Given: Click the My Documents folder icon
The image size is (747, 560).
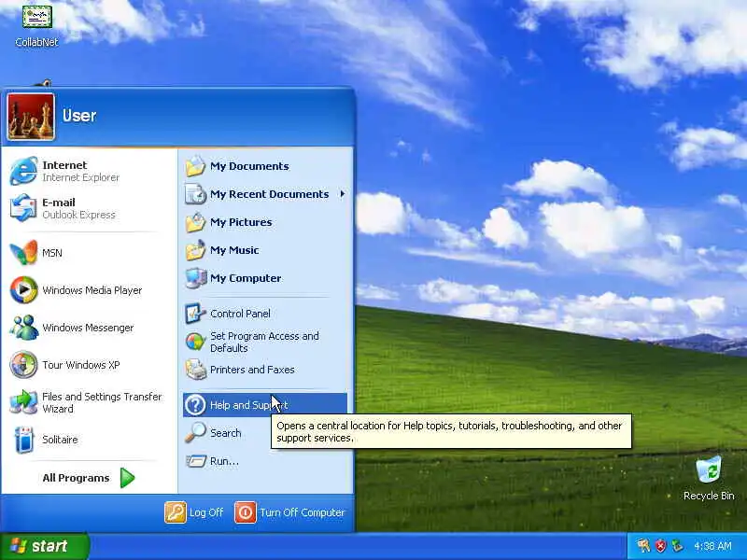Looking at the screenshot, I should tap(195, 166).
